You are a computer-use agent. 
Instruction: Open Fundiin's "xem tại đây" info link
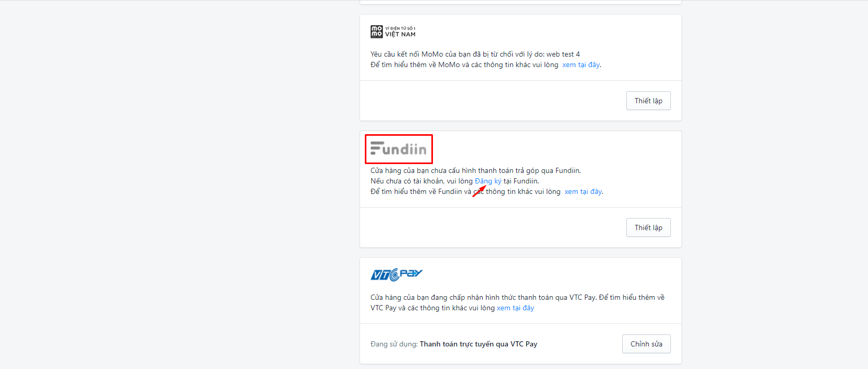tap(583, 191)
